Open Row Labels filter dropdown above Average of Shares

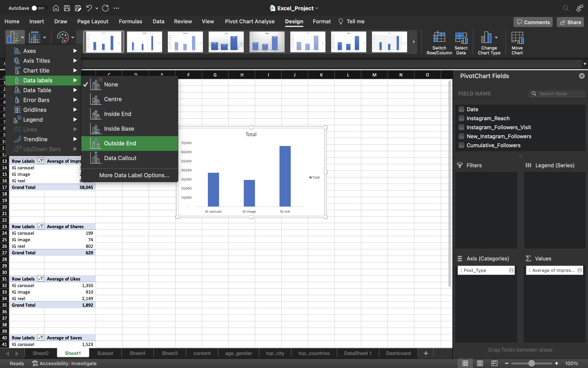point(41,226)
